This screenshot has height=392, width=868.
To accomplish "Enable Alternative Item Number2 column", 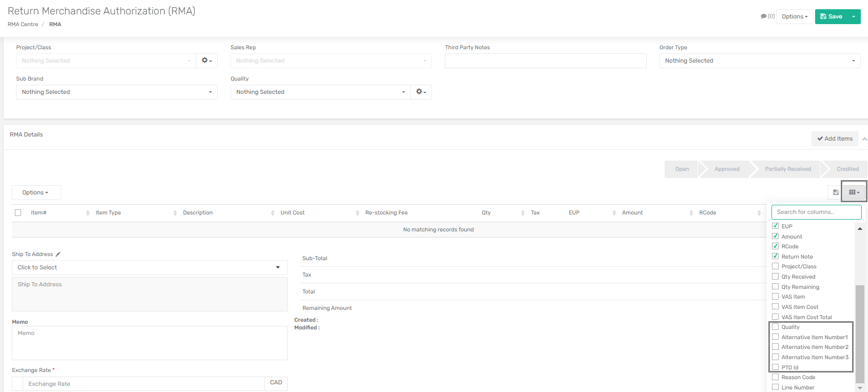I will (776, 346).
